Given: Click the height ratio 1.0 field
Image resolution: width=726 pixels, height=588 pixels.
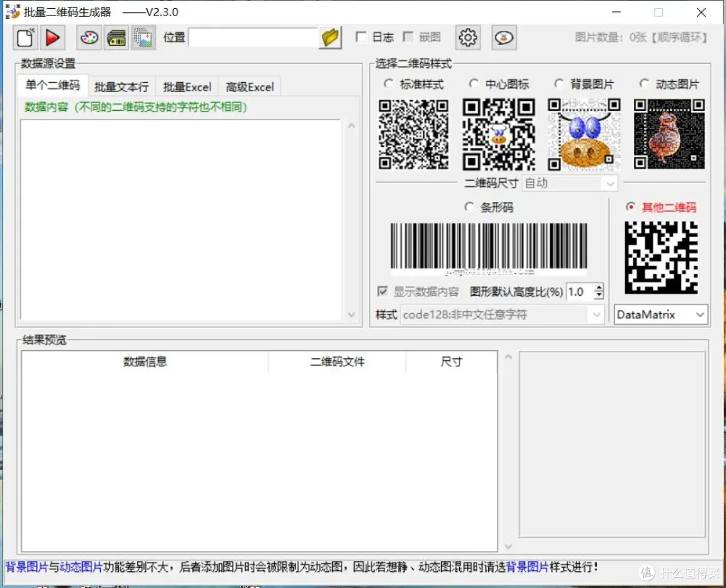Looking at the screenshot, I should click(x=580, y=292).
